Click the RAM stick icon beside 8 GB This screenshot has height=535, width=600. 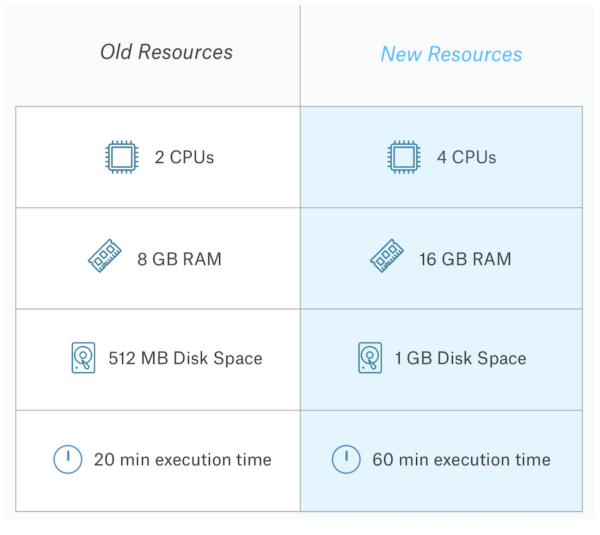[x=104, y=258]
